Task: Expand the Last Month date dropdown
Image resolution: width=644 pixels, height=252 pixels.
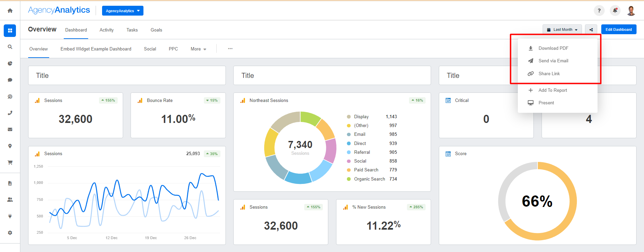Action: (x=562, y=30)
